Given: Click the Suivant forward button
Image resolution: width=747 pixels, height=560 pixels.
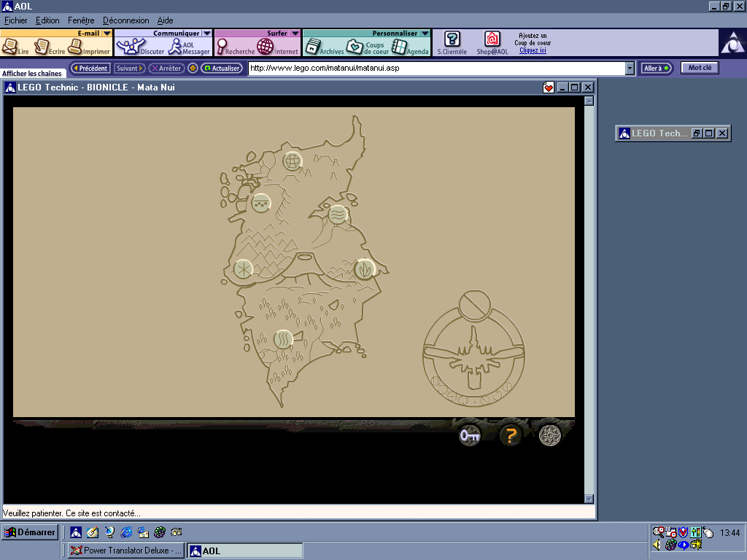Looking at the screenshot, I should (129, 68).
